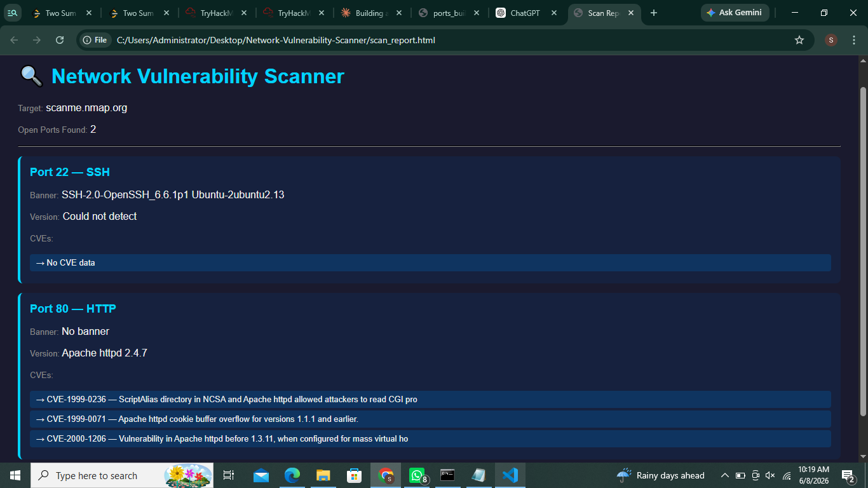Open File Explorer from the taskbar
This screenshot has width=868, height=488.
323,475
